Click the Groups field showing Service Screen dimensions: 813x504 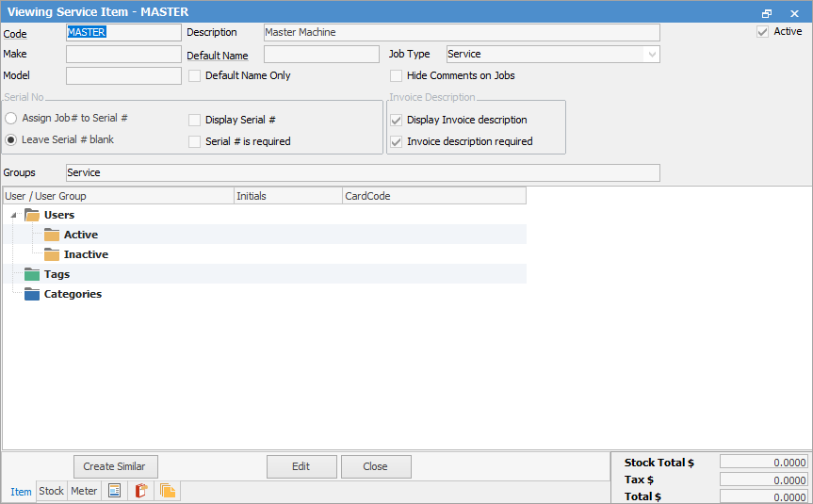(x=363, y=172)
